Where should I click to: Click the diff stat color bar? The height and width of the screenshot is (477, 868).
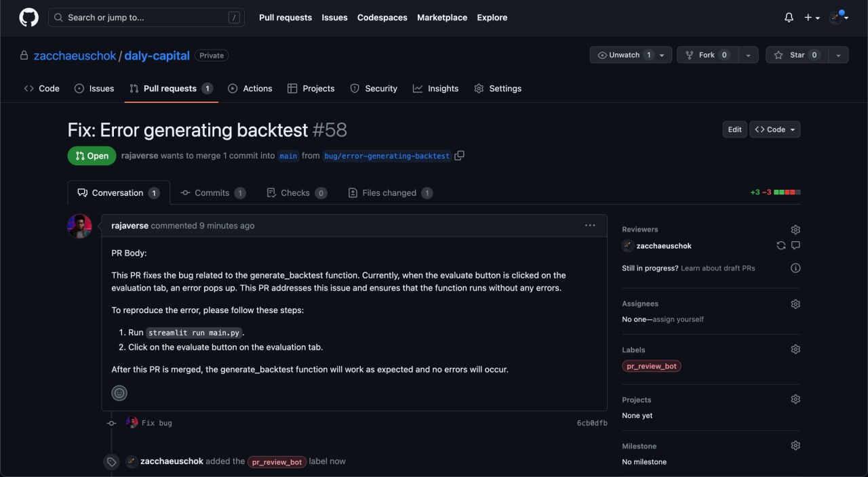787,192
